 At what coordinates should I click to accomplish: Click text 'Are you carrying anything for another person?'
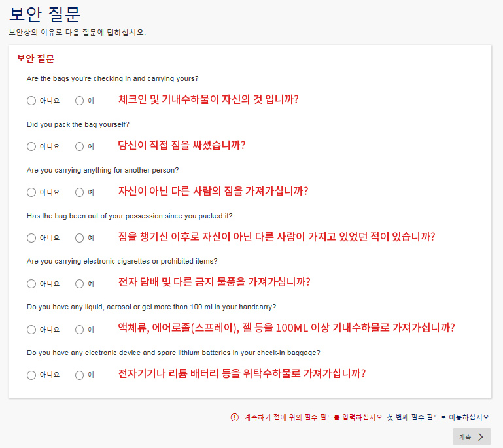103,170
